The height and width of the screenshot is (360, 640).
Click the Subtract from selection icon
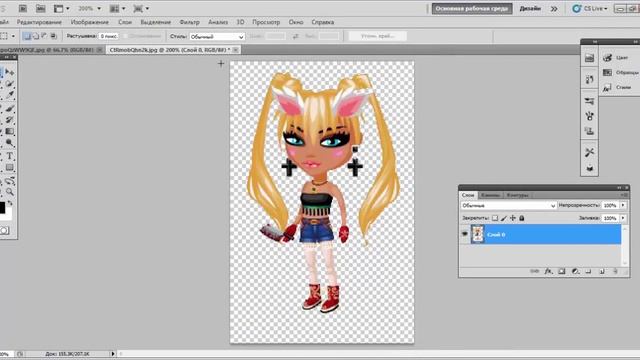[44, 36]
